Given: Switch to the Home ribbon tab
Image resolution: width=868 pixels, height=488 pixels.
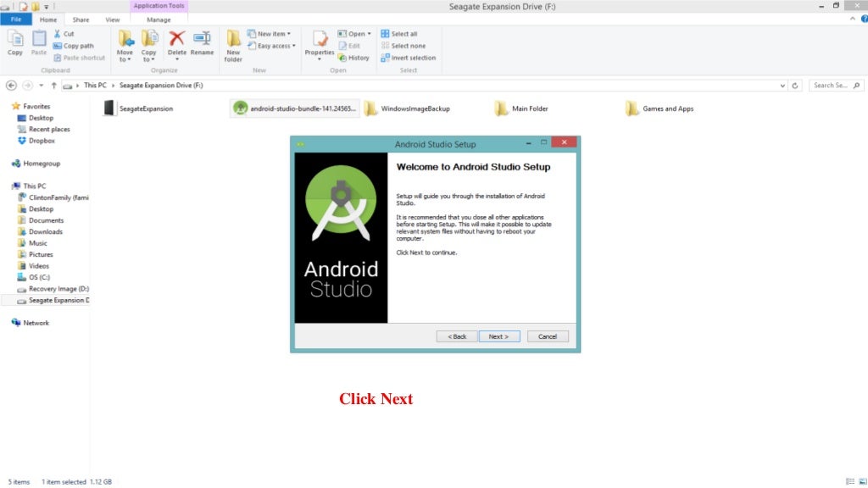Looking at the screenshot, I should [x=48, y=19].
